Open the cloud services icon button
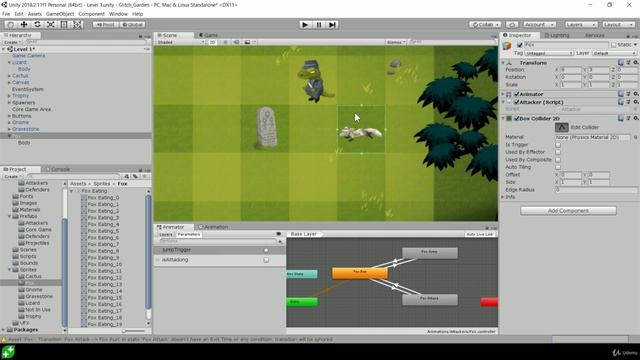This screenshot has height=360, width=640. (x=512, y=24)
